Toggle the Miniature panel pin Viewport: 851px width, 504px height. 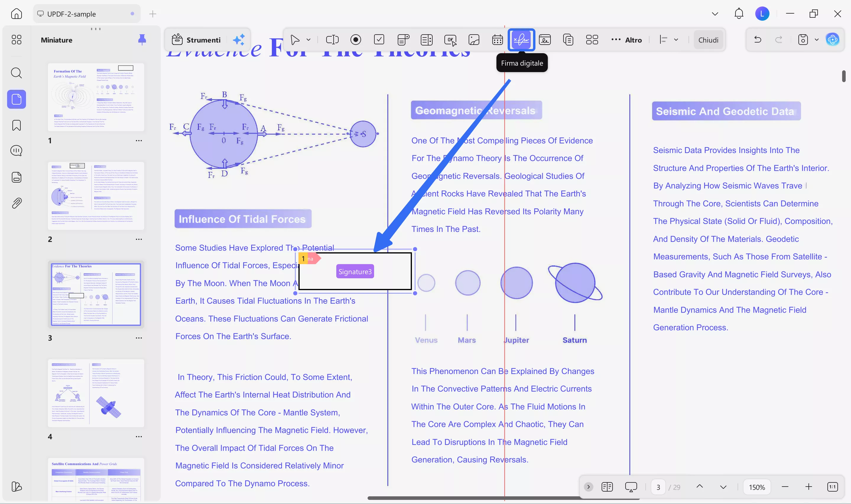pyautogui.click(x=142, y=40)
